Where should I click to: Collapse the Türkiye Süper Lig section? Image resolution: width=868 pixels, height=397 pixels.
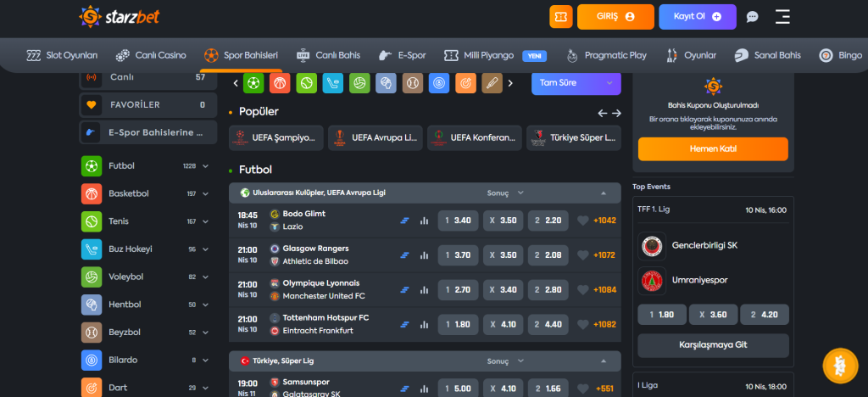click(x=604, y=361)
